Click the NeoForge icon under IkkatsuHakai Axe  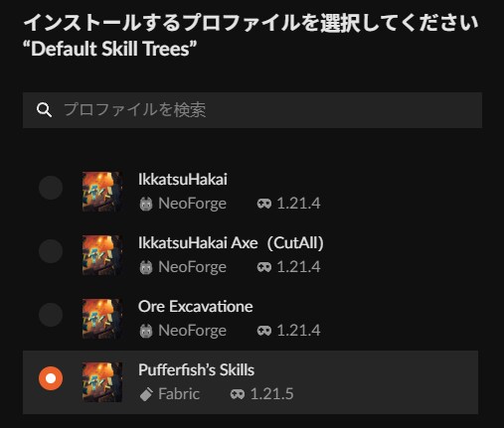coord(146,267)
